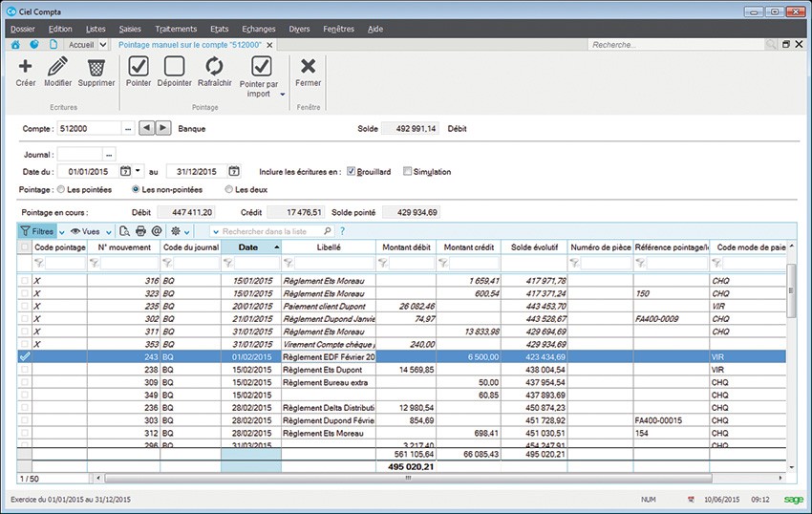
Task: Switch to Pointage manuel 512000 tab
Action: coord(189,45)
